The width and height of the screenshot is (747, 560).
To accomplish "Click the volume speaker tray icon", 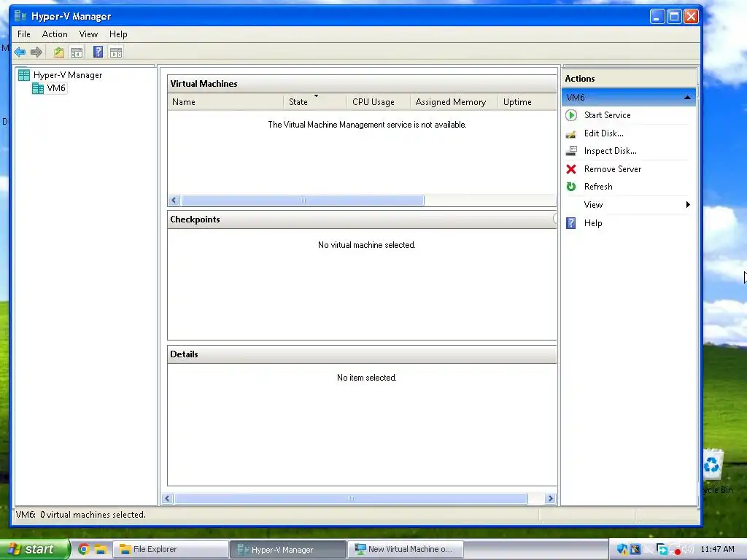I will coord(687,549).
